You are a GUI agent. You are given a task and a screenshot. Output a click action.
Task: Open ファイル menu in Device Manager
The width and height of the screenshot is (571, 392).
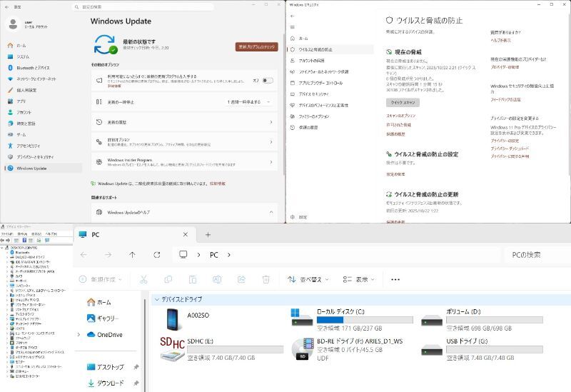coord(7,234)
